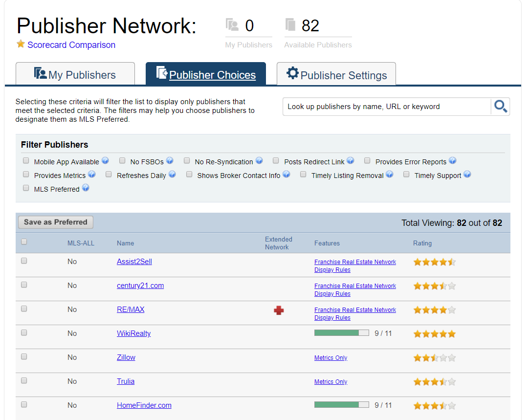
Task: Open the century21.com publisher link
Action: [140, 286]
